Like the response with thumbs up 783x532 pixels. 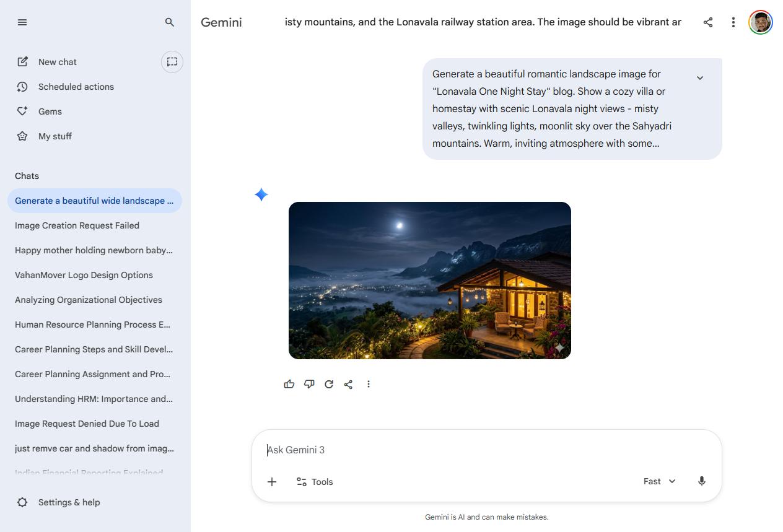[289, 384]
